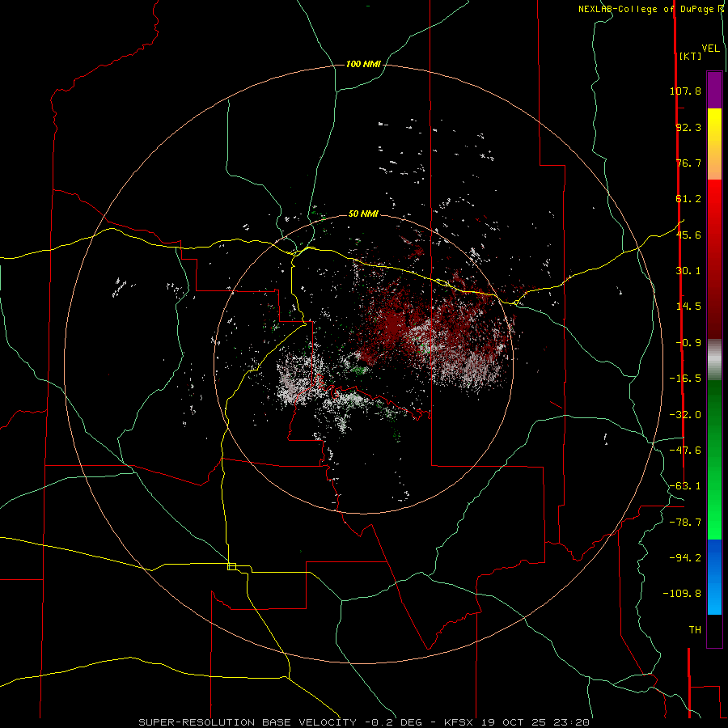Screen dimensions: 728x728
Task: Click the -16.5 velocity scale value
Action: pyautogui.click(x=685, y=379)
